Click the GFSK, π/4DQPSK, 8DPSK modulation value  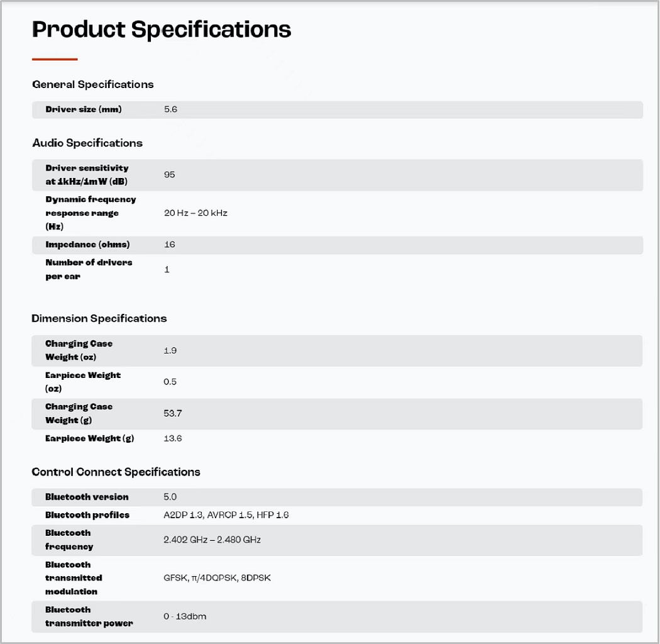tap(217, 577)
